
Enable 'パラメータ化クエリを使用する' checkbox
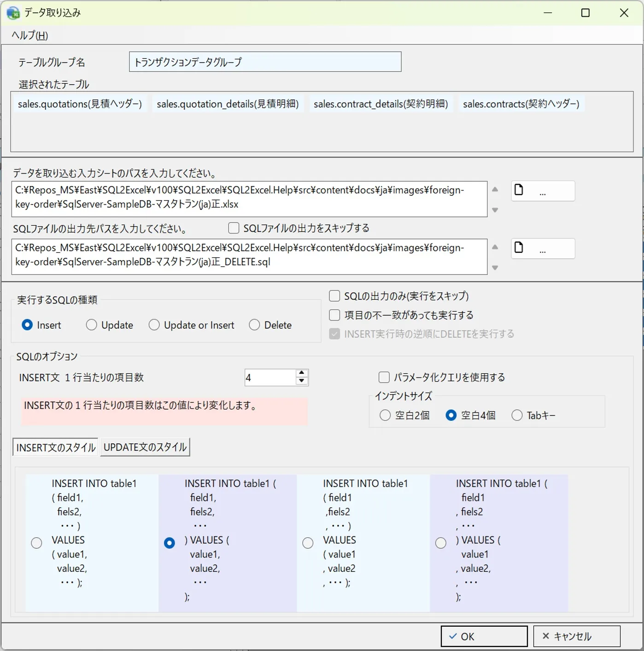[384, 378]
